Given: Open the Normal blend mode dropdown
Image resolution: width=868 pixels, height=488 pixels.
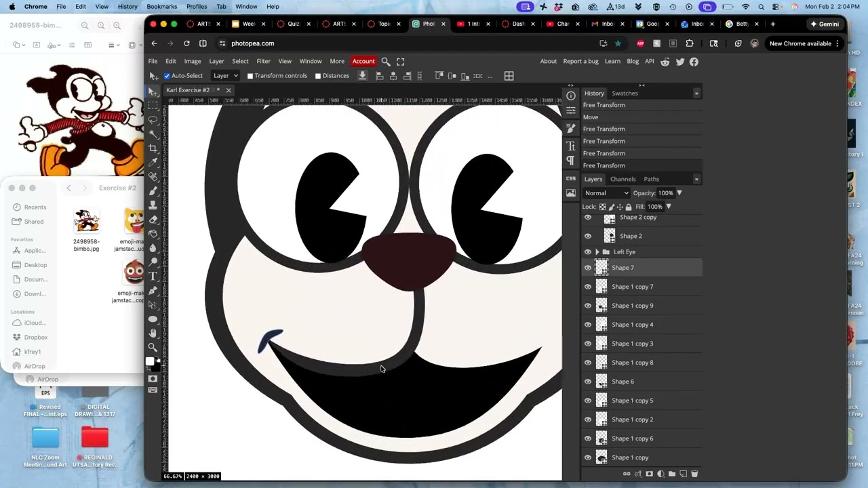Looking at the screenshot, I should pos(607,193).
